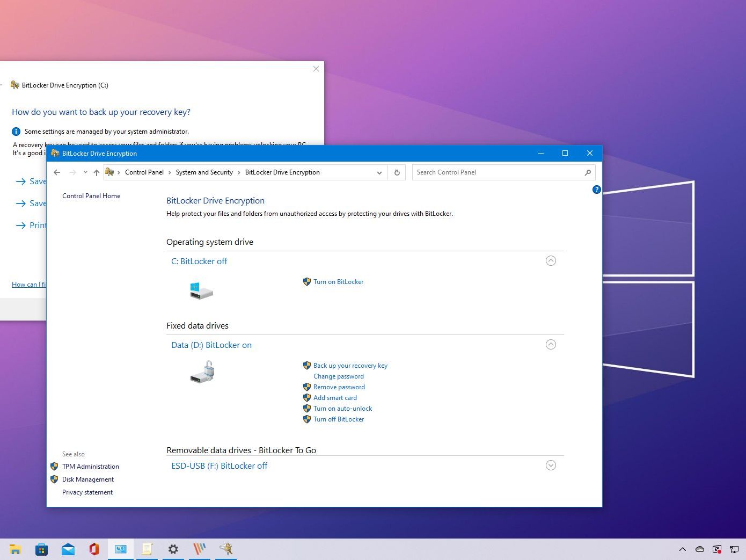Expand breadcrumb arrow after Control Panel

pyautogui.click(x=170, y=172)
